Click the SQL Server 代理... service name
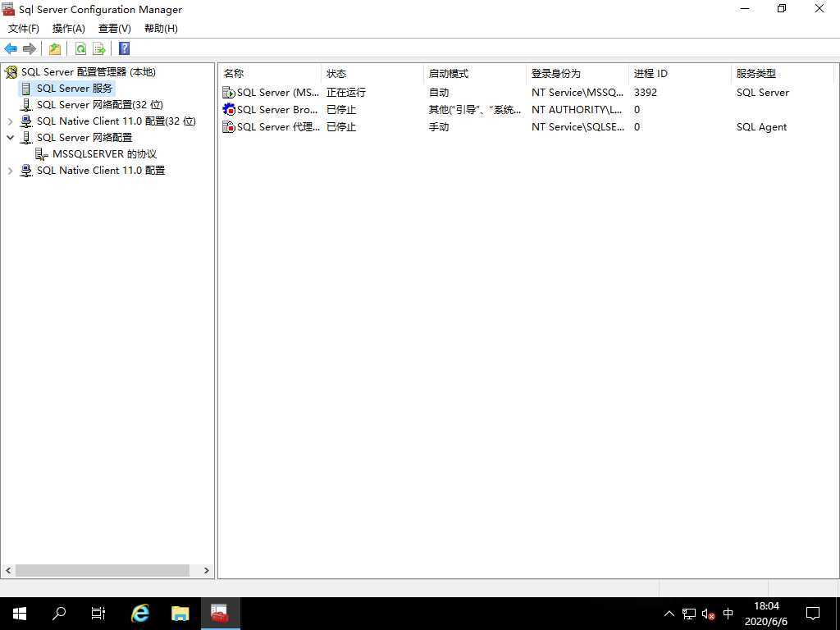This screenshot has height=630, width=840. (279, 127)
